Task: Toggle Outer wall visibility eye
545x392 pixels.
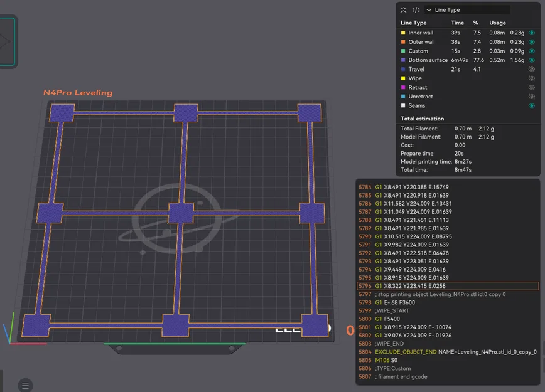Action: click(531, 41)
